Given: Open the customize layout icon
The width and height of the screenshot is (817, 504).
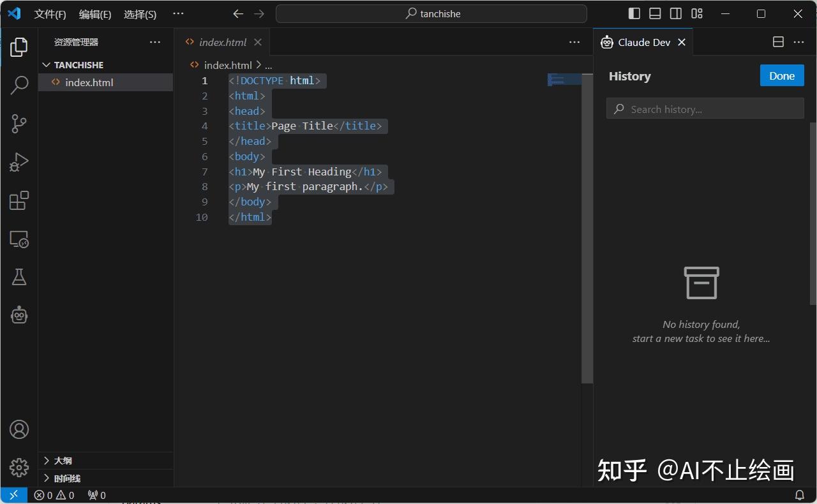Looking at the screenshot, I should point(696,13).
